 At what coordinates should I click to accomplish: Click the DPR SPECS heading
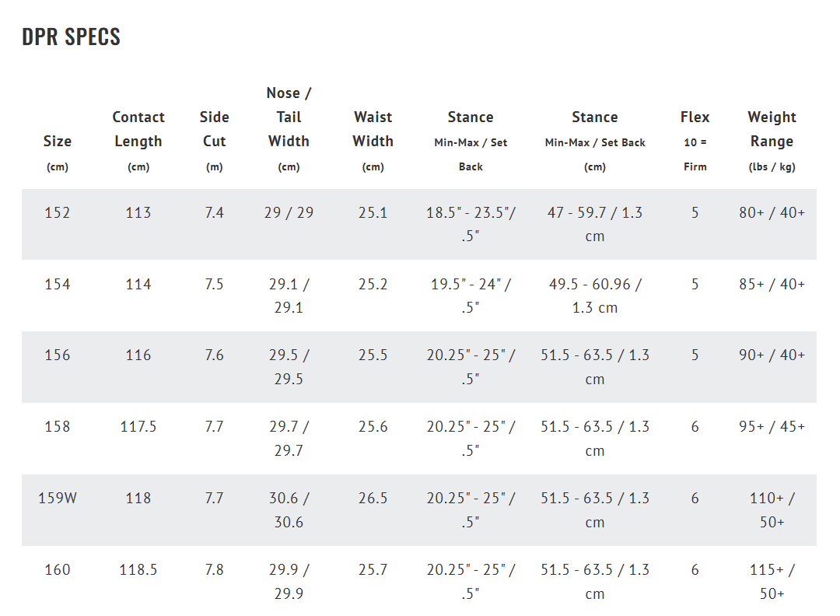[x=71, y=37]
